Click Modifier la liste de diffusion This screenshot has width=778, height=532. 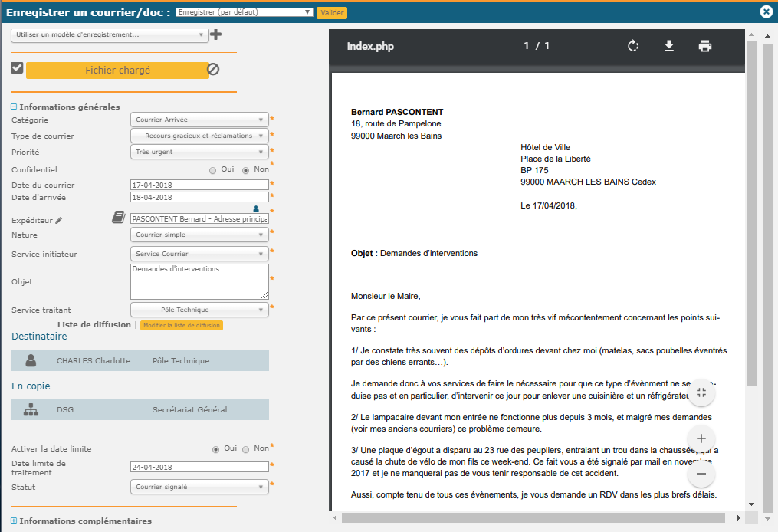182,326
